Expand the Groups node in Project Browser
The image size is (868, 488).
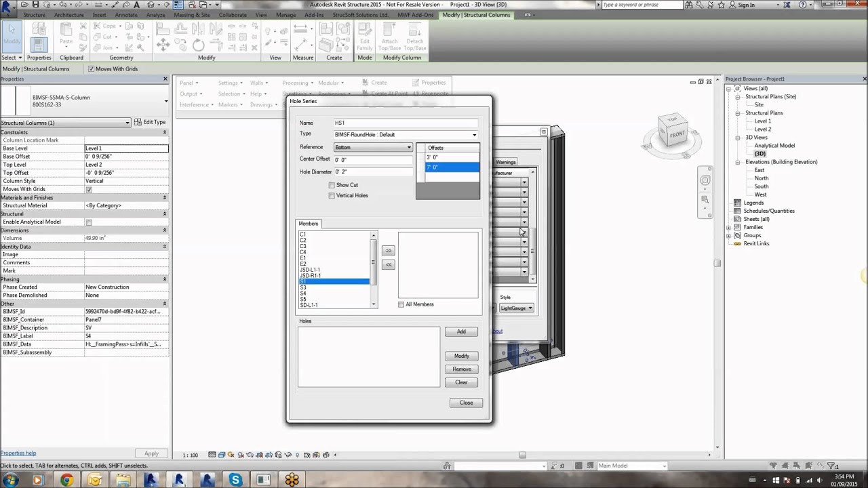pyautogui.click(x=729, y=235)
